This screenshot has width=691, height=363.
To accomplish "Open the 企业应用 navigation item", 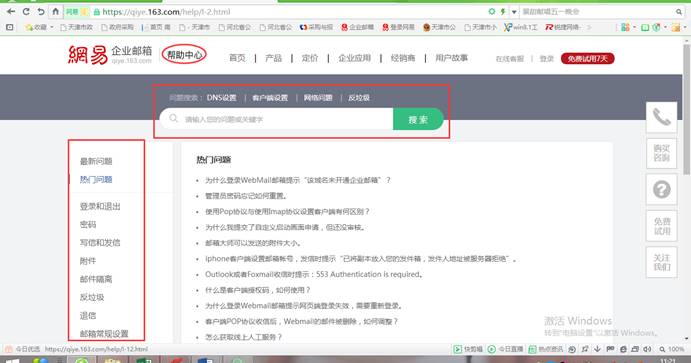I will point(354,58).
